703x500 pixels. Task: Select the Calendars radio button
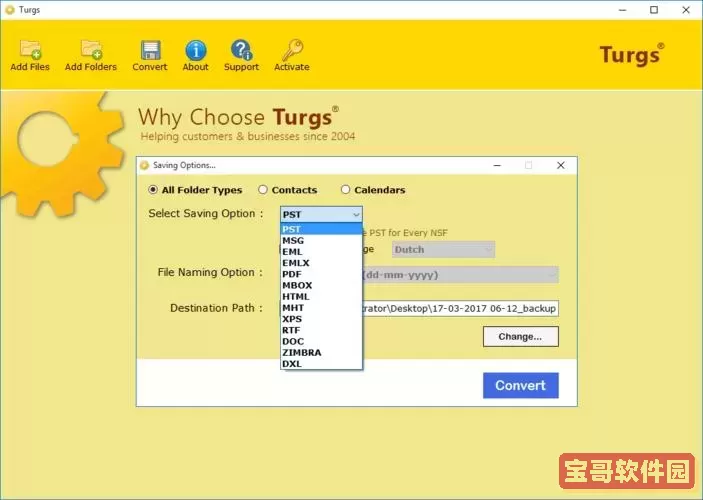pos(345,190)
